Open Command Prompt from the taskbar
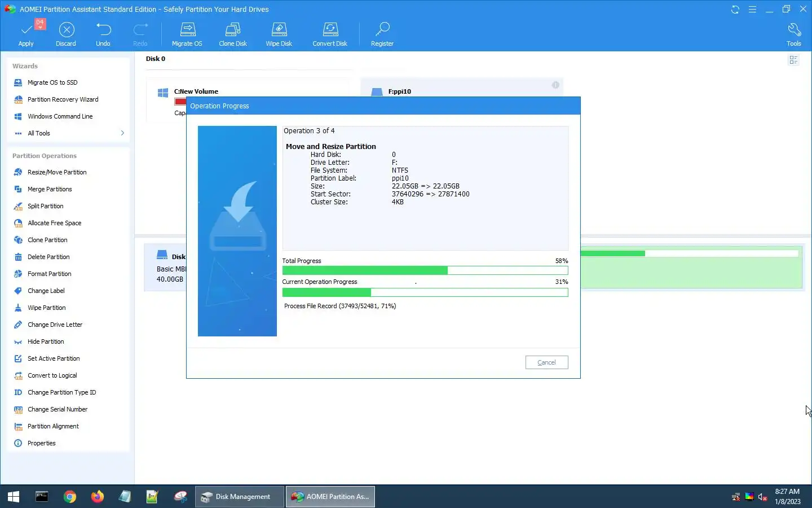The height and width of the screenshot is (508, 812). (x=42, y=497)
